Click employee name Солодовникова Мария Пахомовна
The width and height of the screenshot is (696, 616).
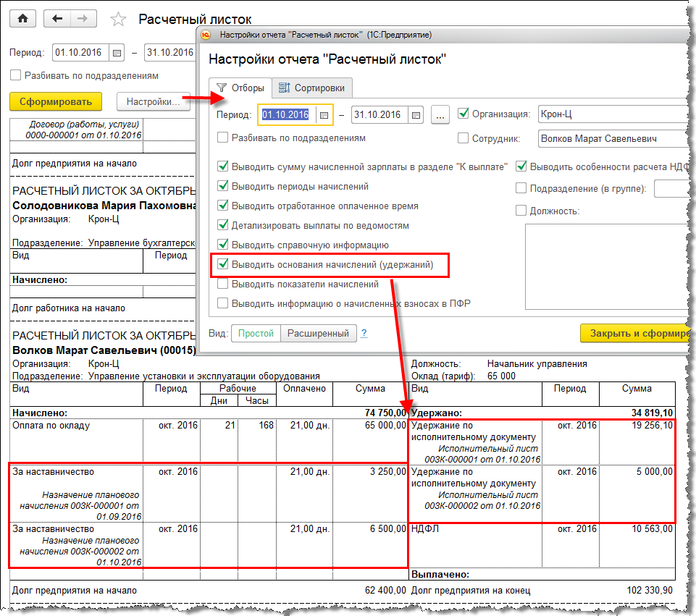click(x=104, y=206)
